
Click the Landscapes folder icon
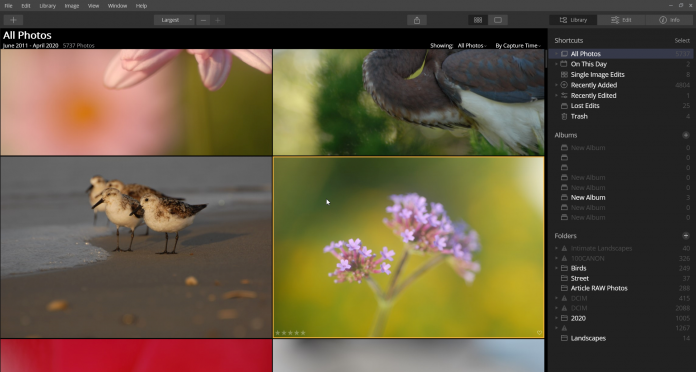[x=564, y=338]
